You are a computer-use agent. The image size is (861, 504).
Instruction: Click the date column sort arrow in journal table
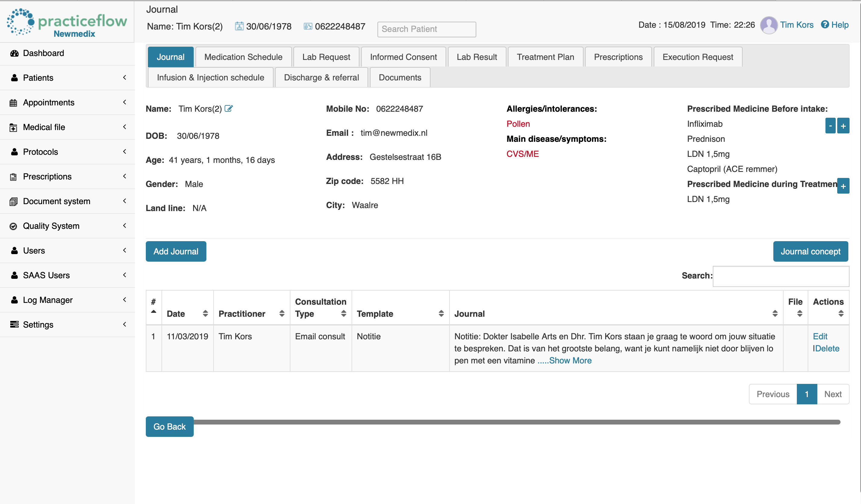click(204, 313)
